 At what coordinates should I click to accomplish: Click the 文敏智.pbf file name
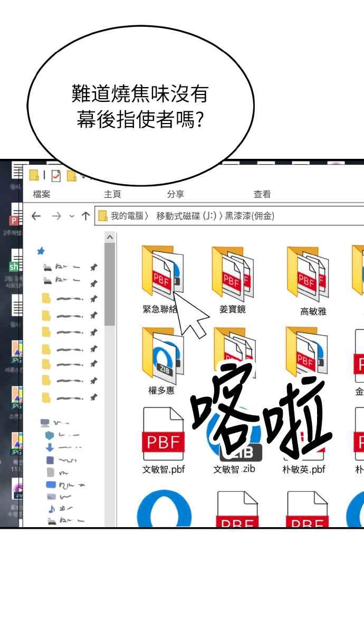pos(164,469)
